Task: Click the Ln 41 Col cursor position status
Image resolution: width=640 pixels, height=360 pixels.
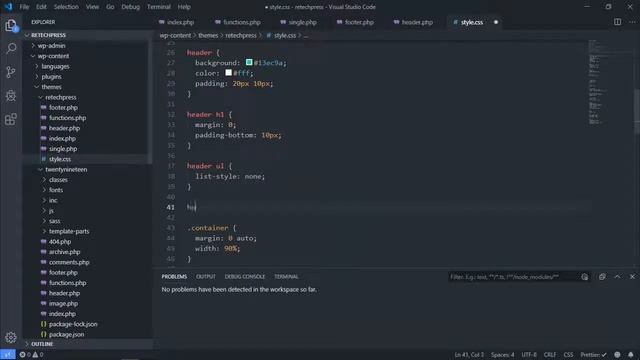Action: coord(469,355)
